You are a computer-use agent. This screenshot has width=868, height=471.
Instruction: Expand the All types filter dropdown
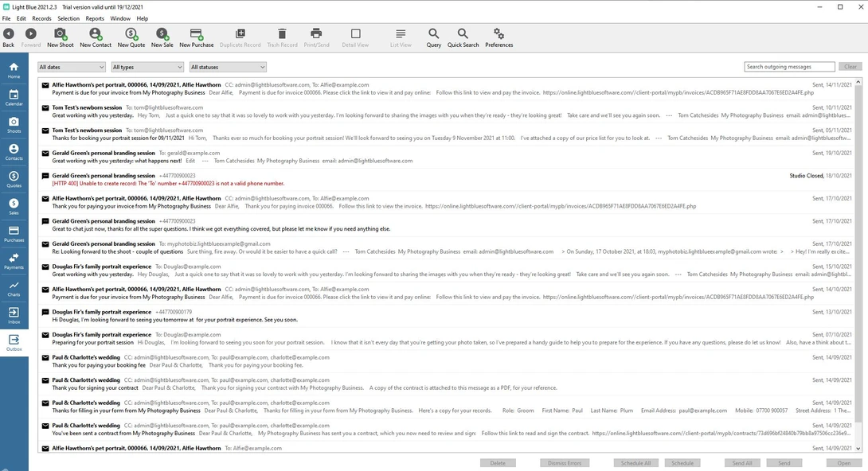pyautogui.click(x=147, y=67)
